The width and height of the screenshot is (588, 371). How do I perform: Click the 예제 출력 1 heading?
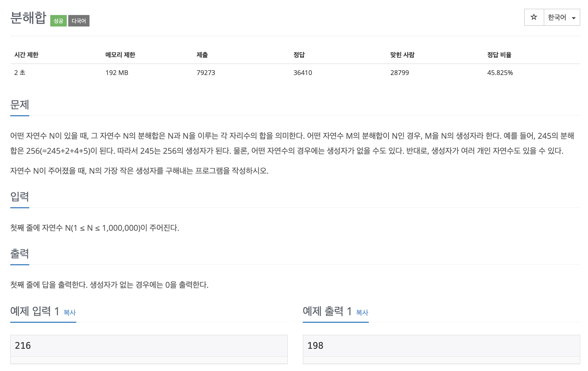click(327, 311)
